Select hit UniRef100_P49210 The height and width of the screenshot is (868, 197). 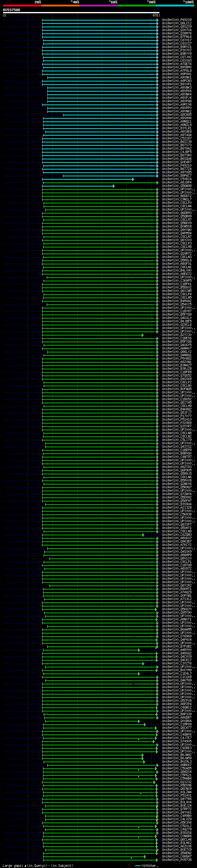click(x=177, y=165)
